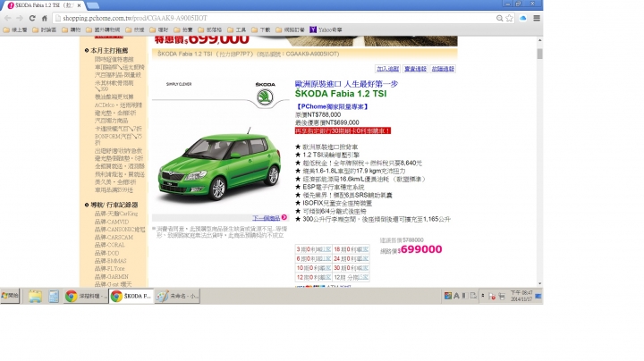Click the Windows Start button
Image resolution: width=644 pixels, height=361 pixels.
(x=10, y=296)
